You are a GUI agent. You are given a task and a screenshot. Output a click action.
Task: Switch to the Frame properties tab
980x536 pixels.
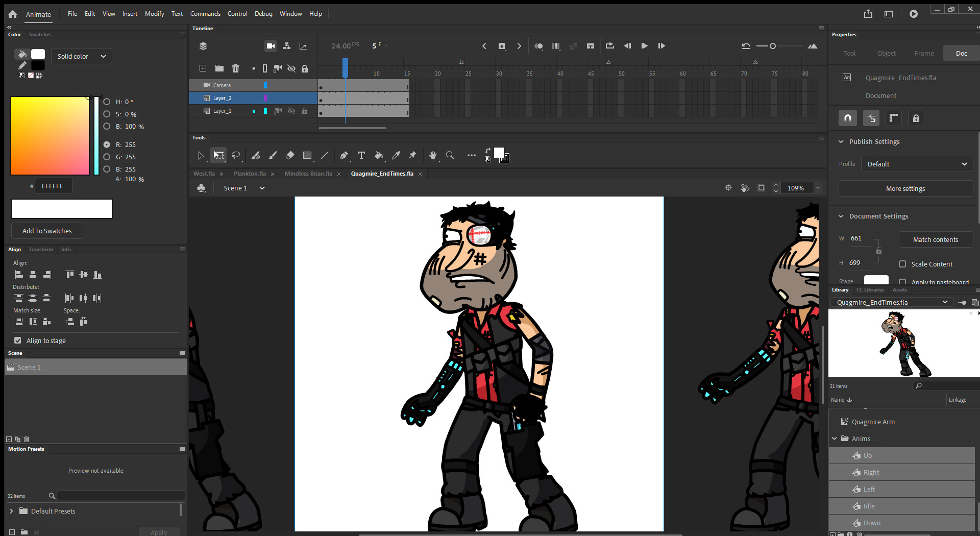point(924,53)
